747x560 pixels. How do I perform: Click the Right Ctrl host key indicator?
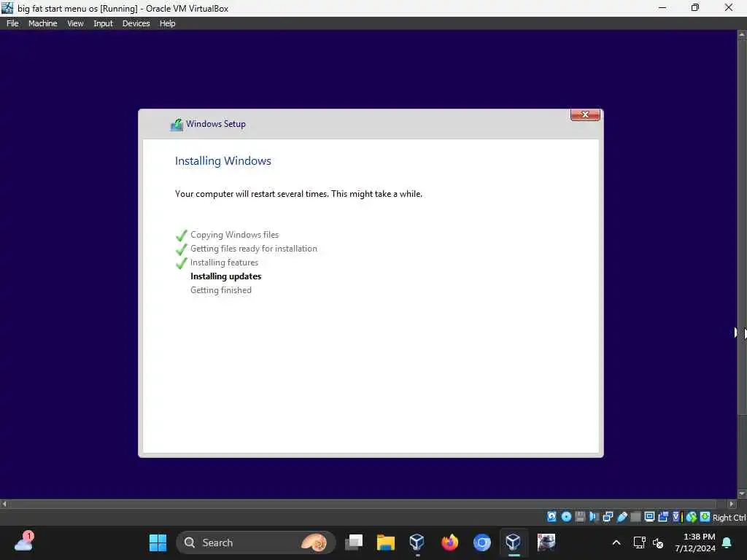[729, 517]
